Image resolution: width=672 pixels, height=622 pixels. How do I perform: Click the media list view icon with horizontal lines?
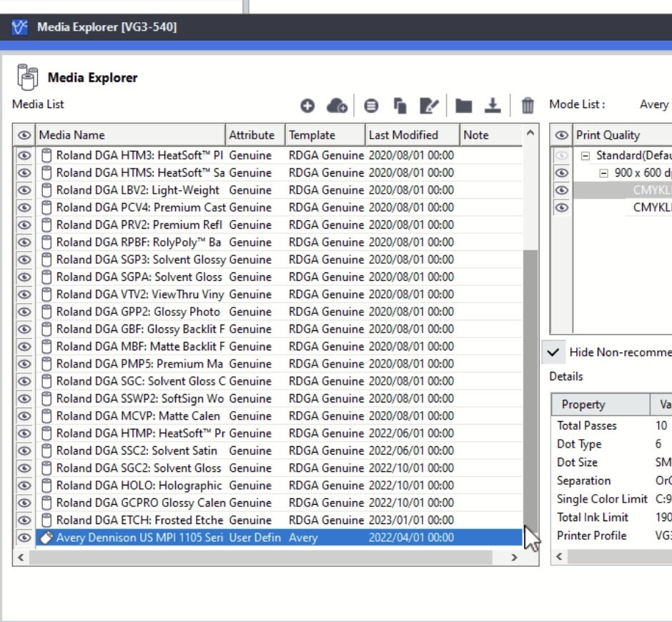coord(371,105)
